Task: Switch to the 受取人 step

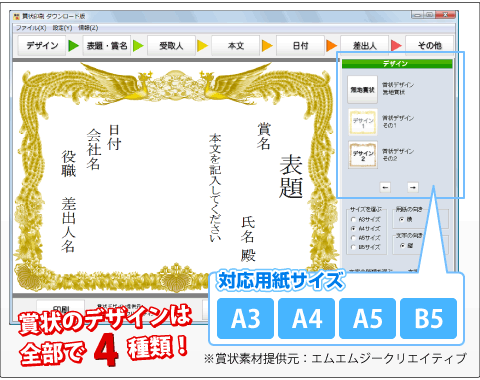Action: [x=171, y=46]
